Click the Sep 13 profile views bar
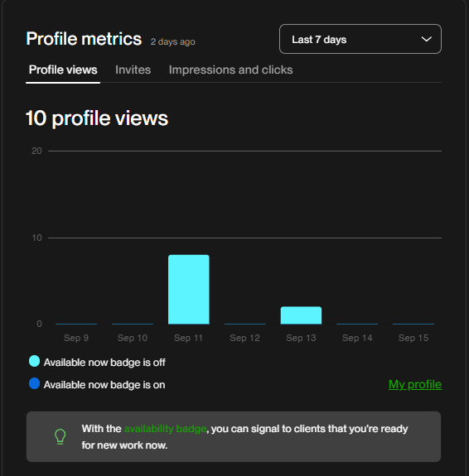 [x=301, y=315]
